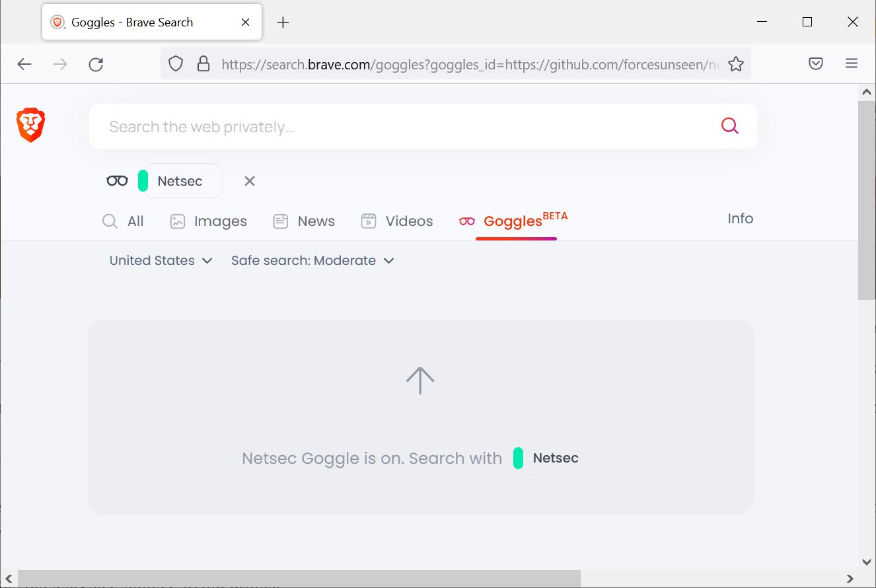Screen dimensions: 876x588
Task: Expand the Safe search: Moderate dropdown
Action: tap(312, 260)
